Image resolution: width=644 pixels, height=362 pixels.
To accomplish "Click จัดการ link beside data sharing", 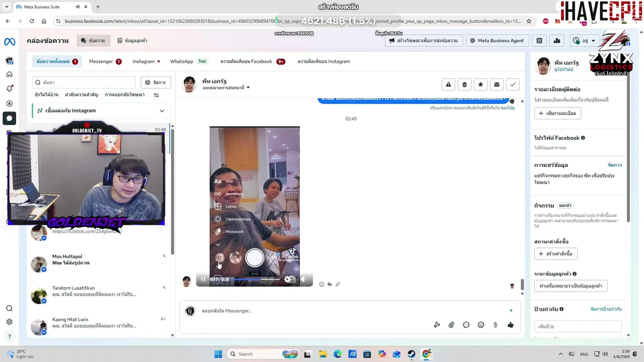I will click(614, 165).
